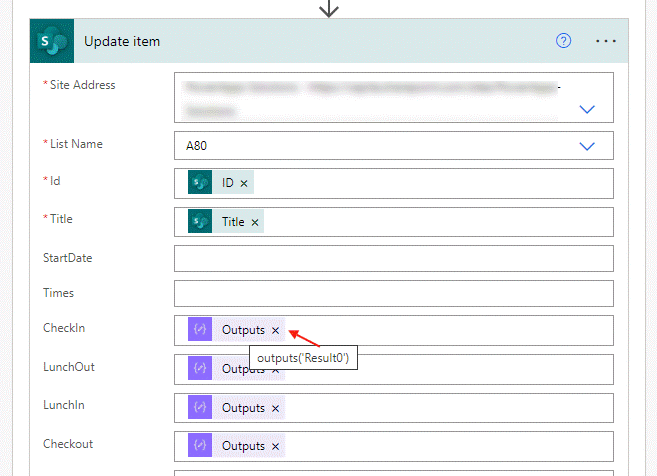Remove the Outputs token in LunchIn field
The width and height of the screenshot is (657, 476).
pos(275,408)
